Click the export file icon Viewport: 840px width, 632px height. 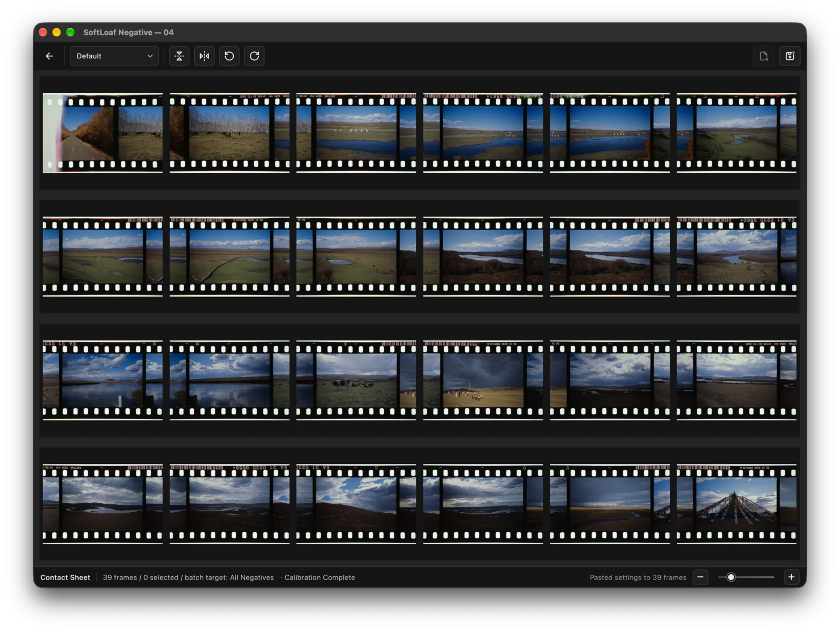click(x=764, y=56)
